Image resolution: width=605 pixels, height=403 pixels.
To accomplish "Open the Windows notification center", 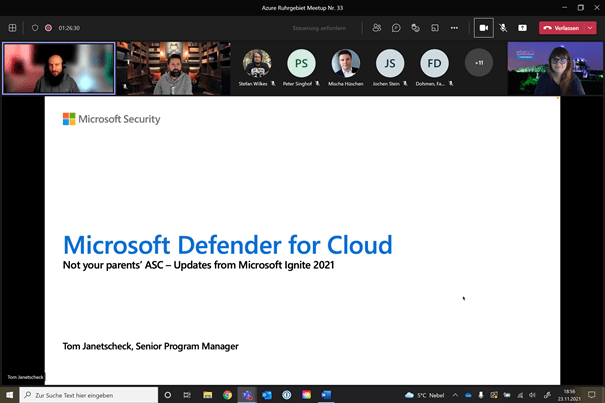I will (x=591, y=395).
